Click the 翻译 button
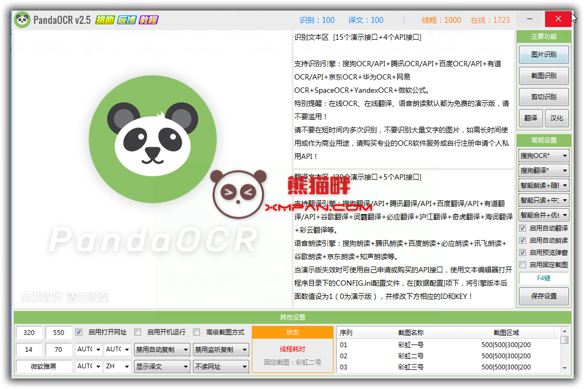 click(531, 118)
